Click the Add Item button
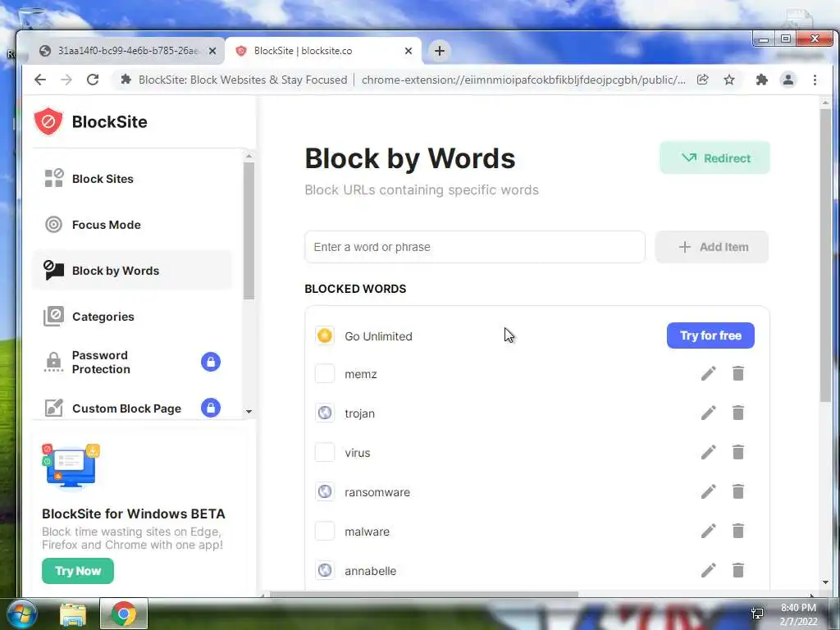The width and height of the screenshot is (840, 630). coord(712,247)
